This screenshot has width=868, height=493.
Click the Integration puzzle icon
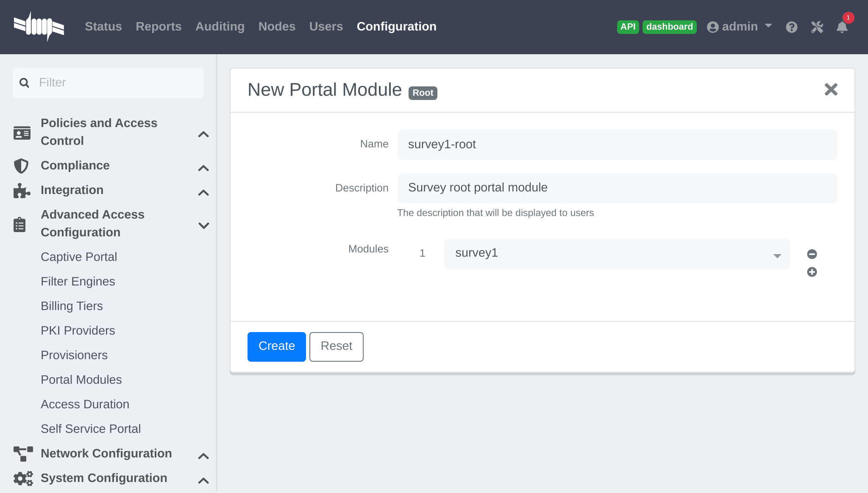coord(21,191)
